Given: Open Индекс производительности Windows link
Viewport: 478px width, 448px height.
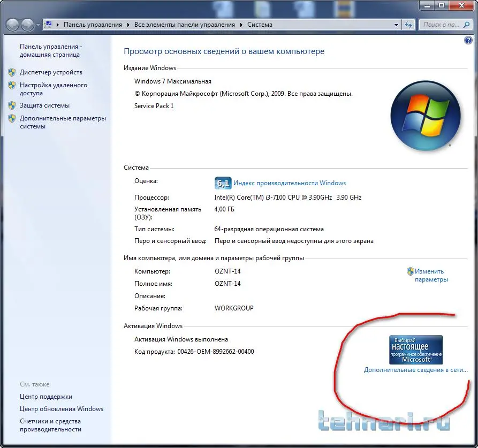Looking at the screenshot, I should pyautogui.click(x=290, y=183).
